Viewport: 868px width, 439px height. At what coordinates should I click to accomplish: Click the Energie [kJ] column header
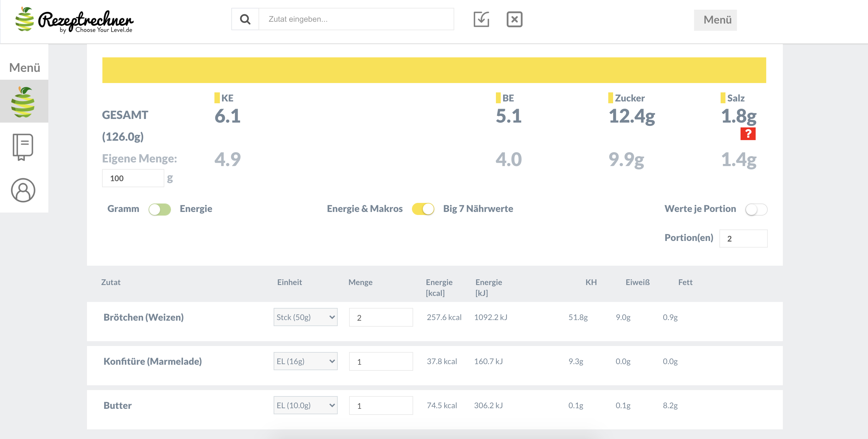489,288
